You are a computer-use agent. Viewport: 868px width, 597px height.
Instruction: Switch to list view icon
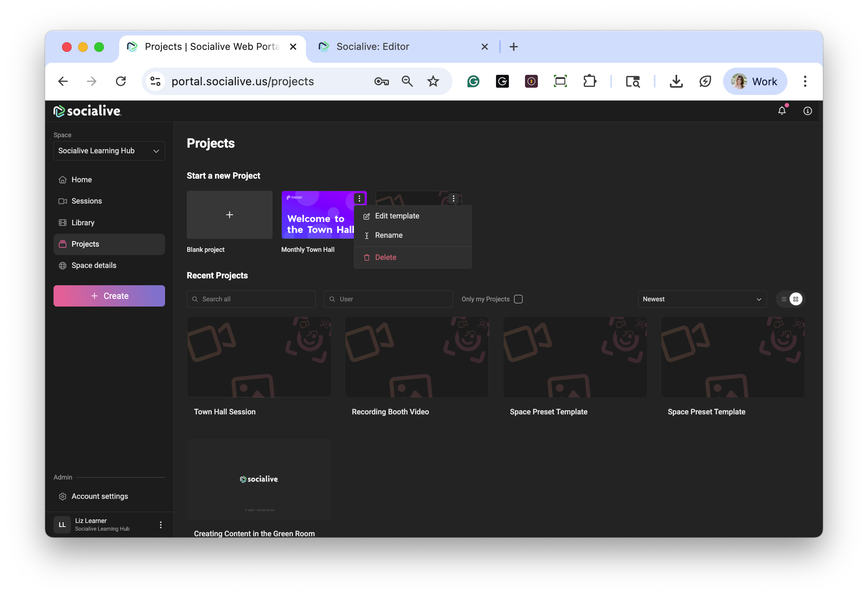click(x=783, y=299)
